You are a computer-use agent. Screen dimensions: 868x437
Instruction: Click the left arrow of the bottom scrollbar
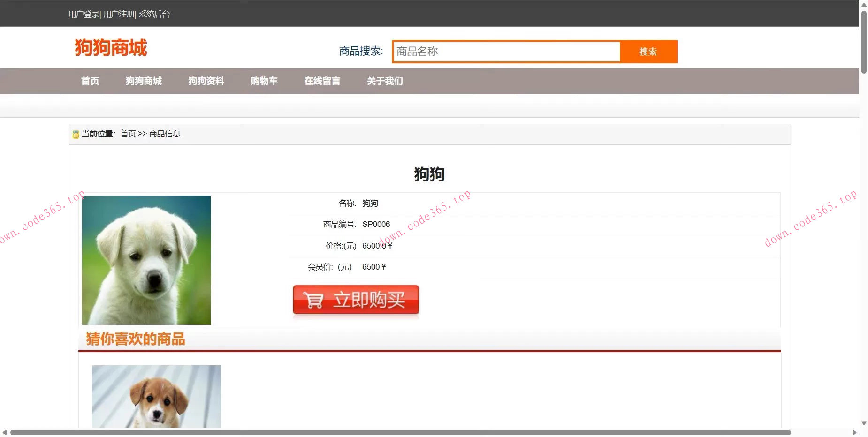tap(6, 432)
